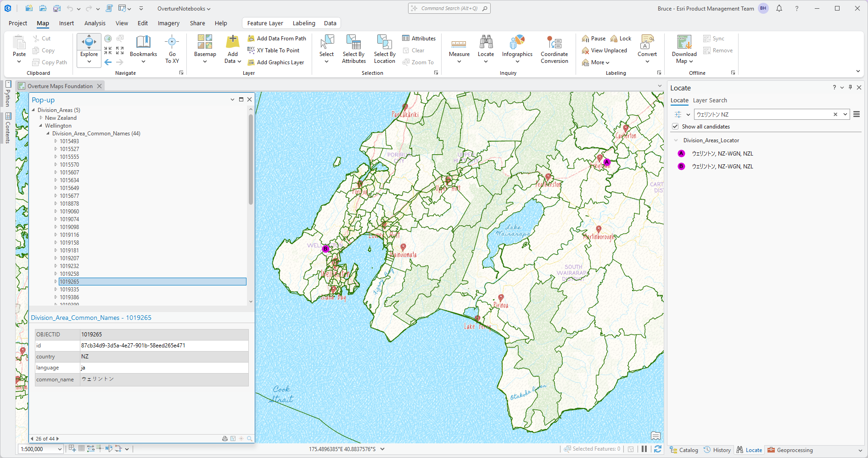868x458 pixels.
Task: Open the Feature Layer contextual tab
Action: click(x=265, y=23)
